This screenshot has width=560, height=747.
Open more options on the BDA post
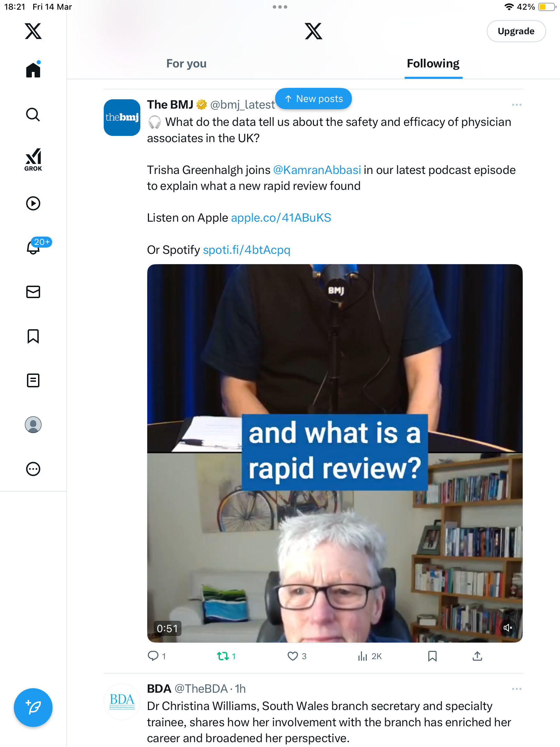point(516,689)
